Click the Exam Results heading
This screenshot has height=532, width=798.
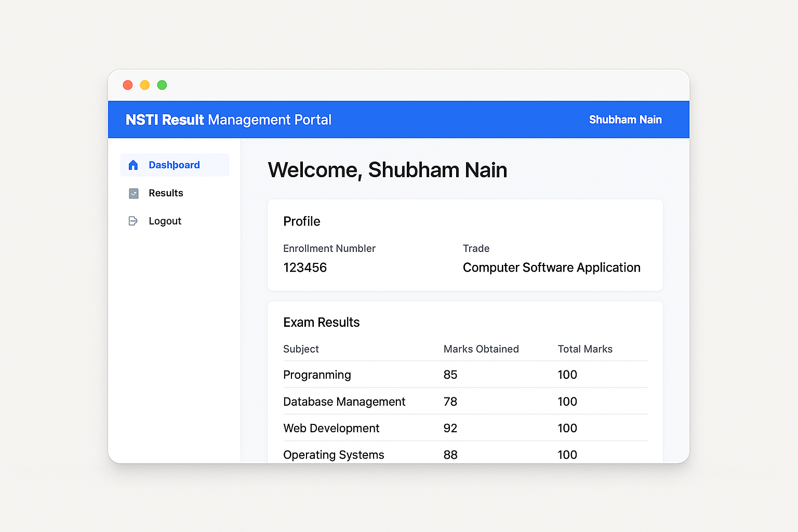click(321, 322)
